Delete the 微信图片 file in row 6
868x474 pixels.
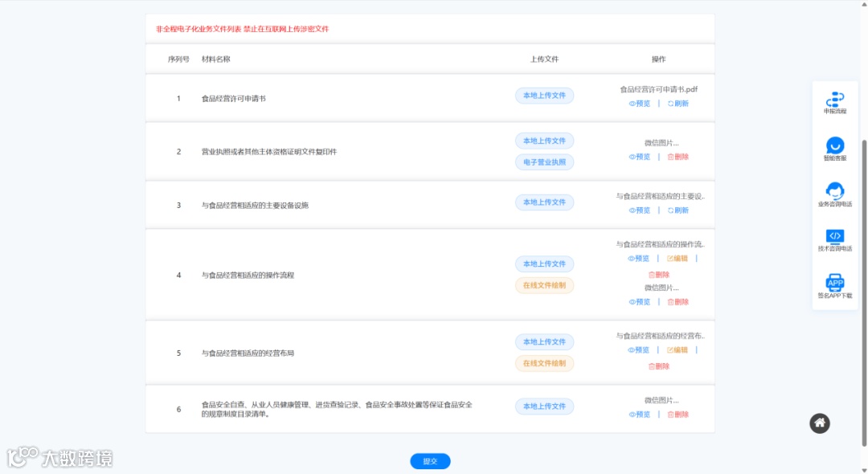[678, 415]
